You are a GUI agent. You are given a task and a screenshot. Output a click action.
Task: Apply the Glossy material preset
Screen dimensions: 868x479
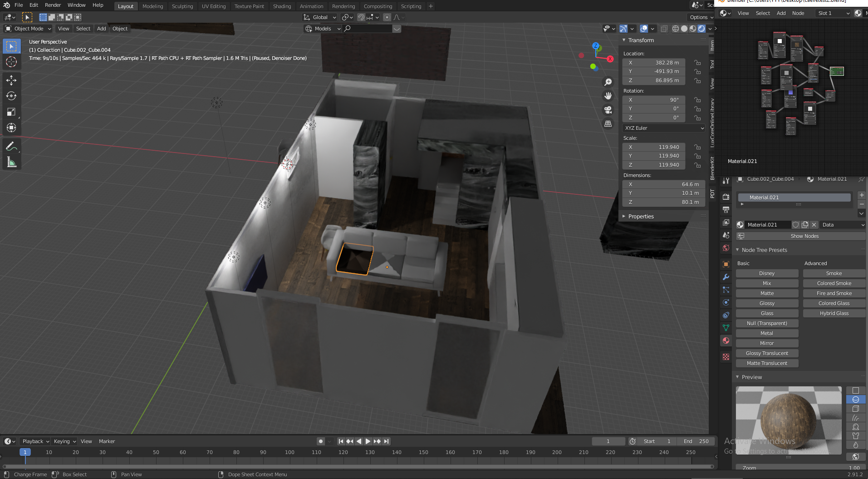pyautogui.click(x=767, y=303)
